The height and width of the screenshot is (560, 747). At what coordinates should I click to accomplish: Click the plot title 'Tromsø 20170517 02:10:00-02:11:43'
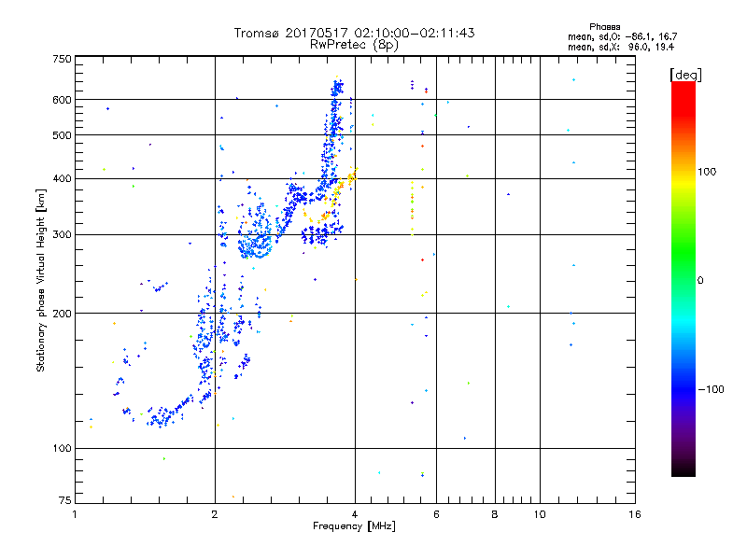354,33
